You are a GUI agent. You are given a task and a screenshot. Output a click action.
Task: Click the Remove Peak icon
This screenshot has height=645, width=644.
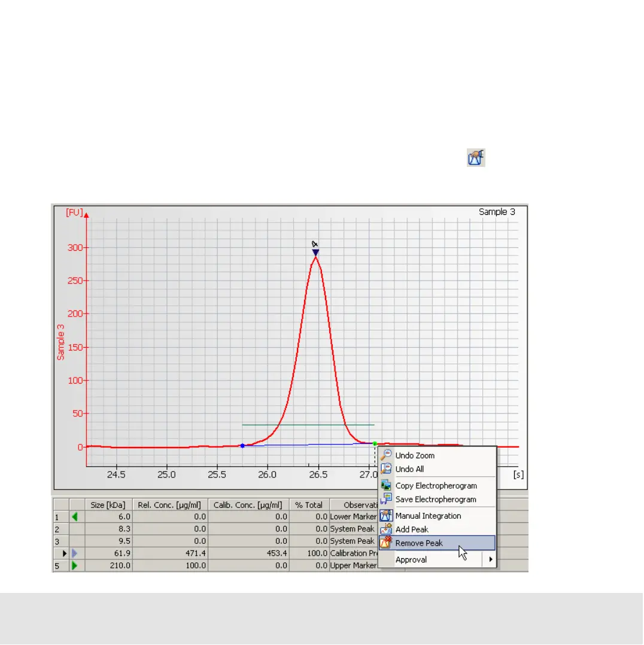point(386,543)
